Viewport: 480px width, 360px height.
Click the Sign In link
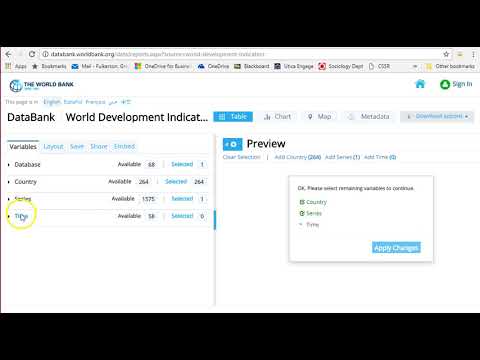point(462,84)
